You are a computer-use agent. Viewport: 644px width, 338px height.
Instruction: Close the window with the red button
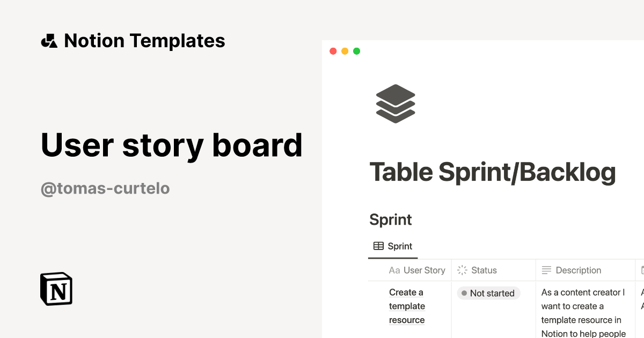click(x=333, y=52)
